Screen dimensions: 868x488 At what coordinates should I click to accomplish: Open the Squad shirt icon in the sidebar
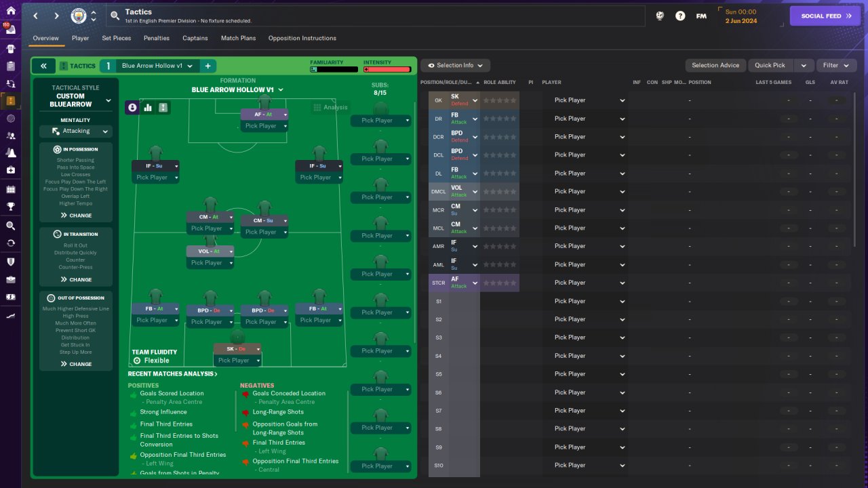(10, 49)
